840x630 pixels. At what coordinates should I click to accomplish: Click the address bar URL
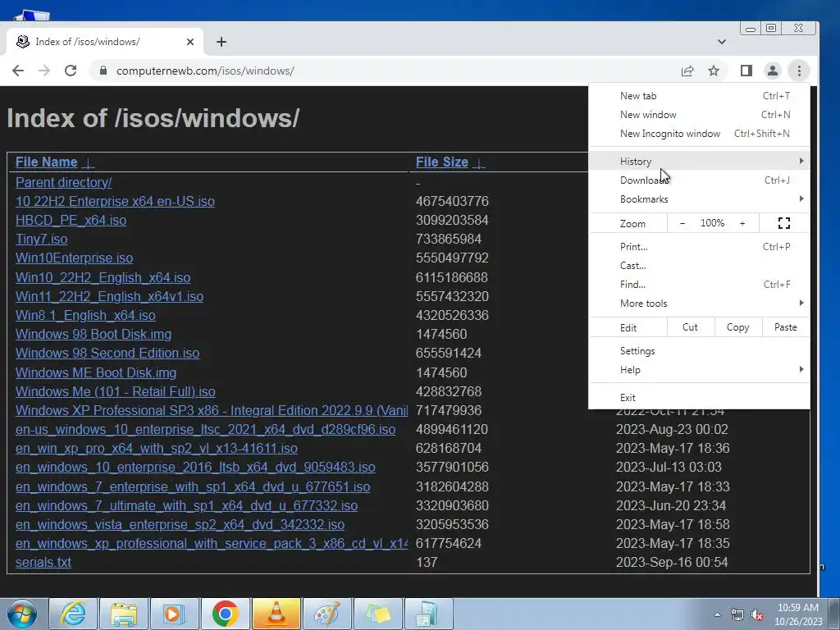coord(205,71)
